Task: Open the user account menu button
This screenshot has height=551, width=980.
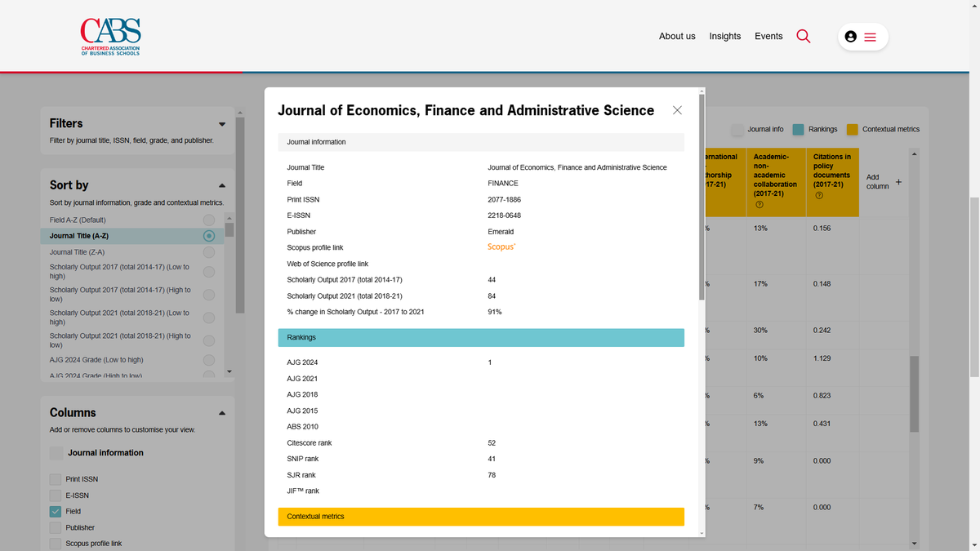Action: click(862, 37)
